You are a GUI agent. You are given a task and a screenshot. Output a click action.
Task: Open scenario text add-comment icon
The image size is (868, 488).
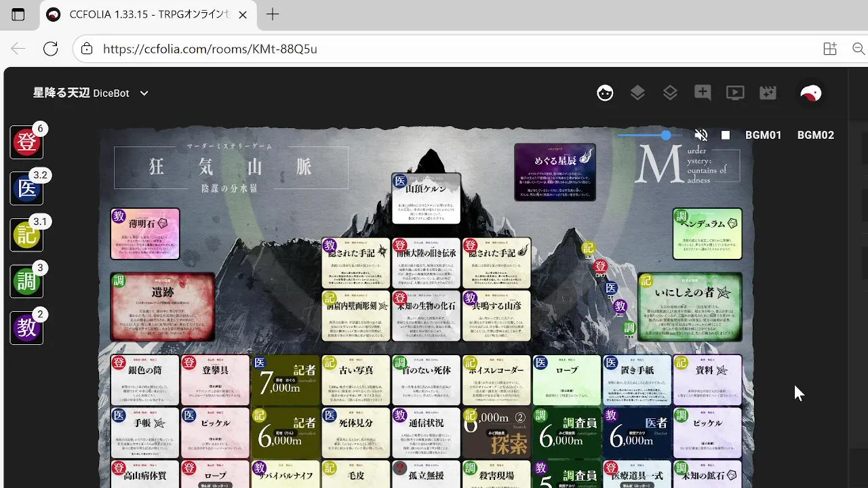pos(703,94)
